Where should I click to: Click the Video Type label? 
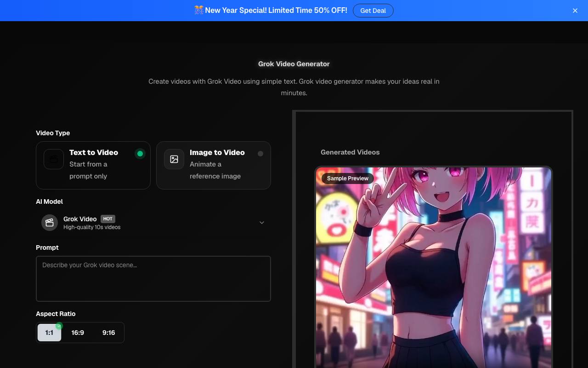[x=53, y=133]
